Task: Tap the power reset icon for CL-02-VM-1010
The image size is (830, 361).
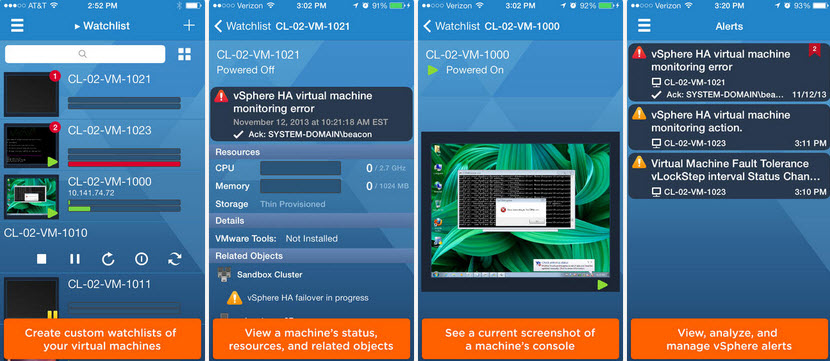Action: click(x=141, y=259)
